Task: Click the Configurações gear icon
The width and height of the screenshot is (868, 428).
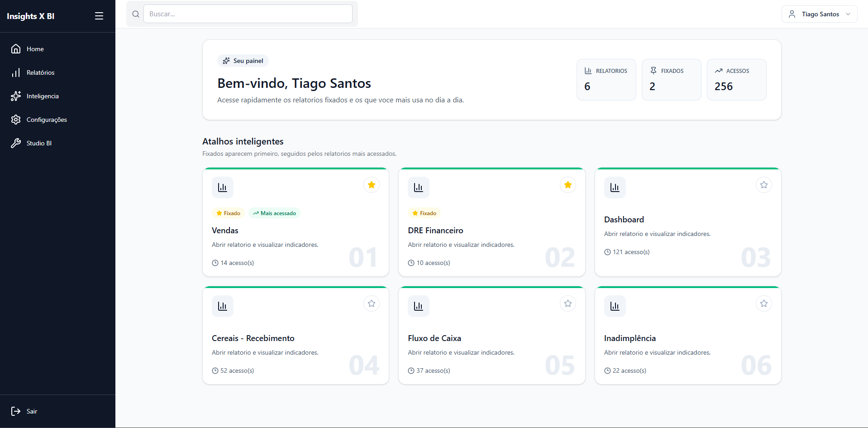Action: (x=16, y=120)
